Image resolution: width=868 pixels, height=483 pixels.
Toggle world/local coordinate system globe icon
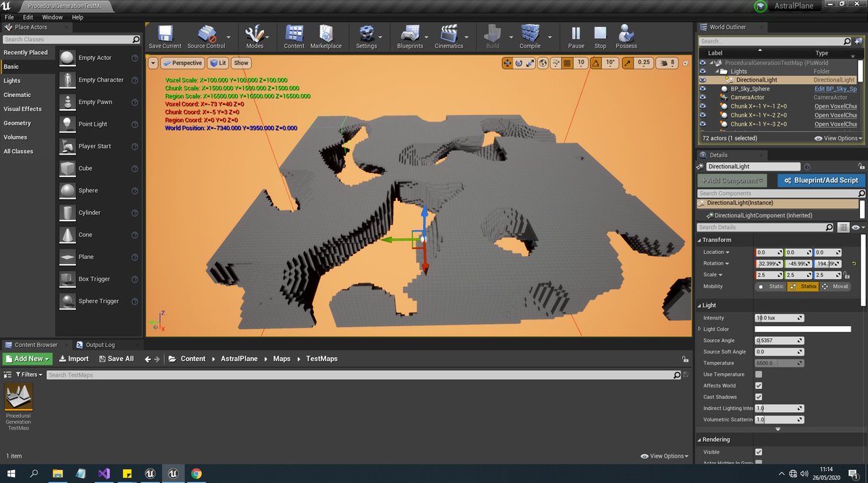tap(543, 63)
